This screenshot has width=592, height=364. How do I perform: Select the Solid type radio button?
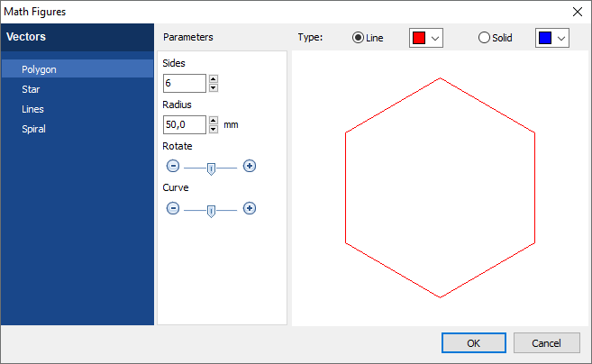[485, 38]
